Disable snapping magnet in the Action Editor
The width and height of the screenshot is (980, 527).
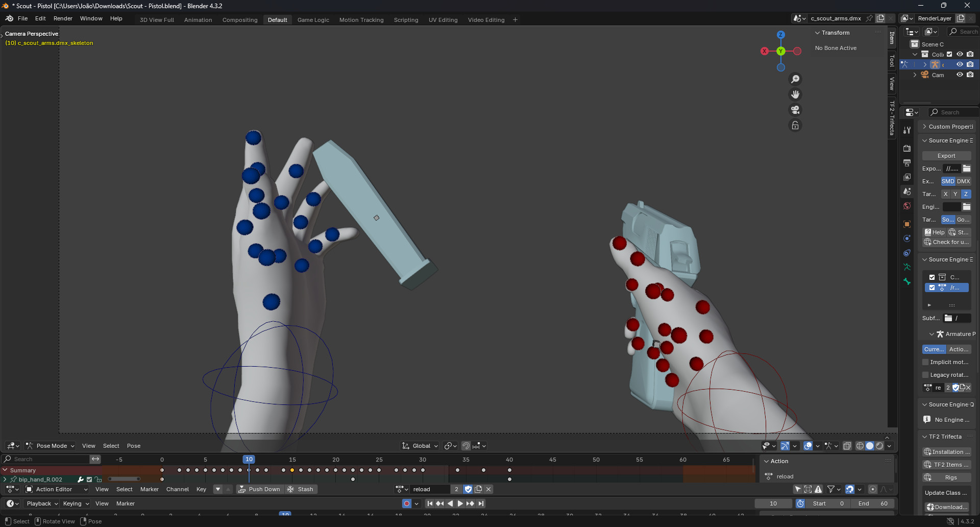[850, 489]
